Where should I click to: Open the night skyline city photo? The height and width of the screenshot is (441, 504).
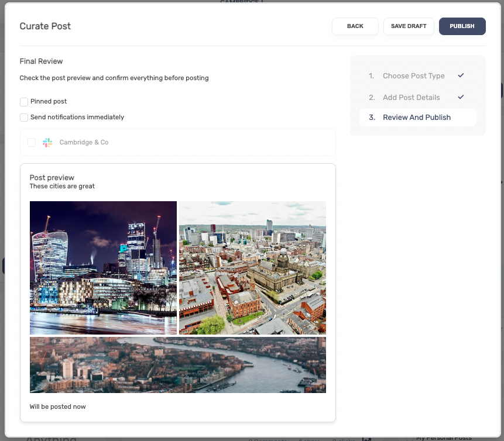103,268
